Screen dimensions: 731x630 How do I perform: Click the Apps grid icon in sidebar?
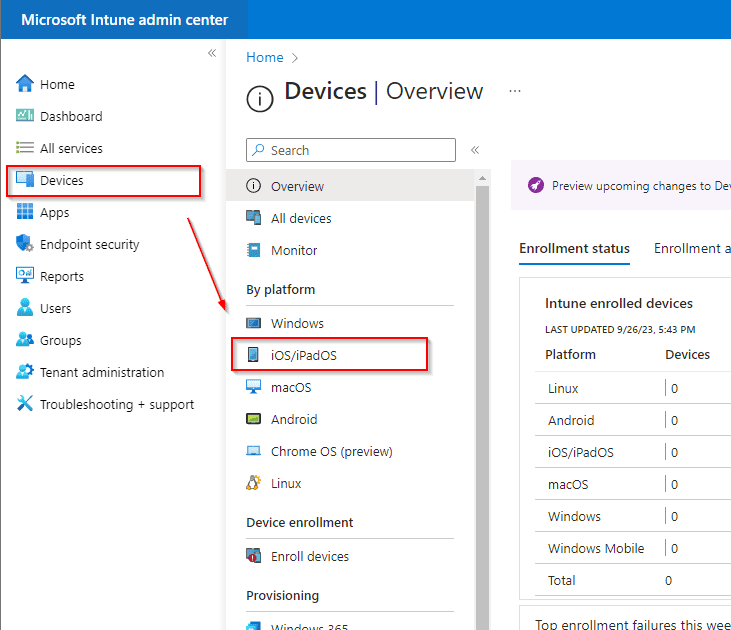25,212
